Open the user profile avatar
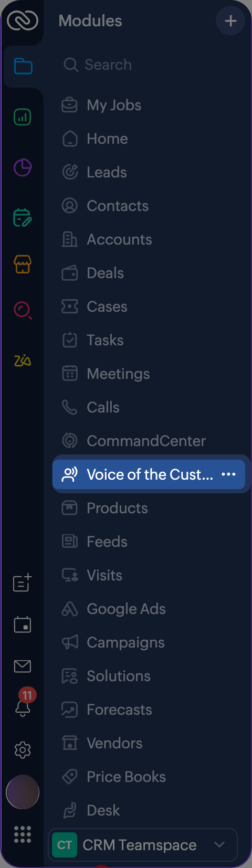 pos(23,792)
